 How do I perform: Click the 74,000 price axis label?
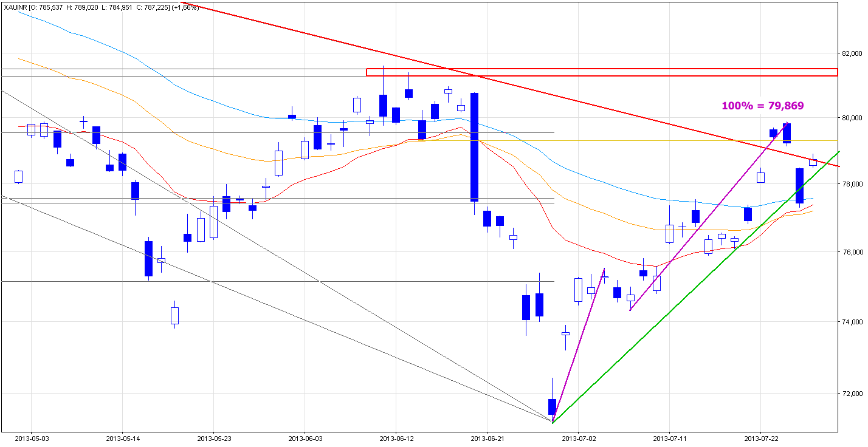853,322
